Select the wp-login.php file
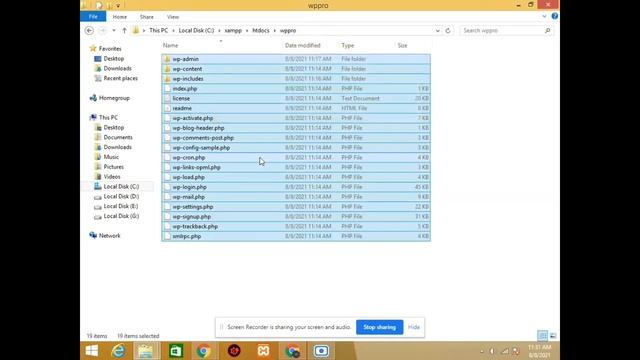The image size is (640, 360). coord(296,187)
